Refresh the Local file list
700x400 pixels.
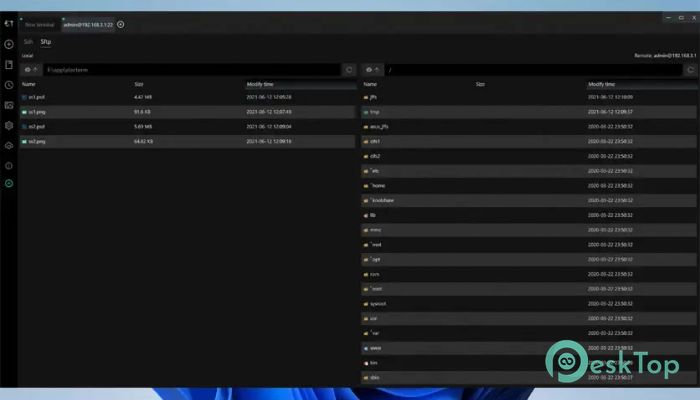tap(349, 70)
